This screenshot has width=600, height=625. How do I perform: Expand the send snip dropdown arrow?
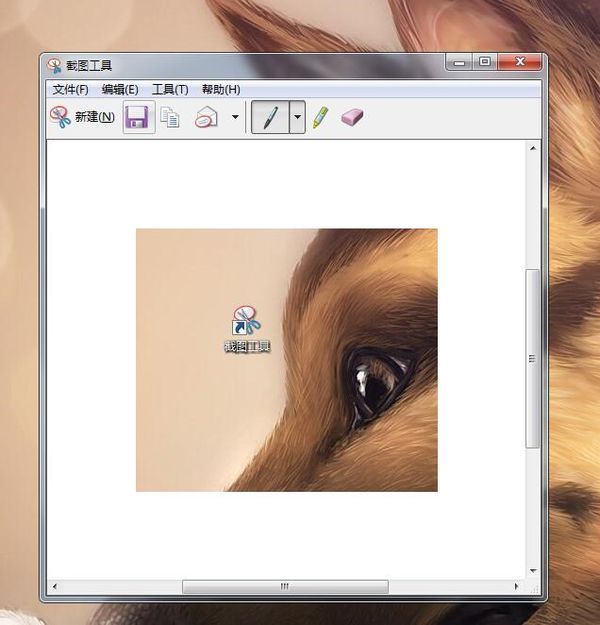click(x=235, y=118)
